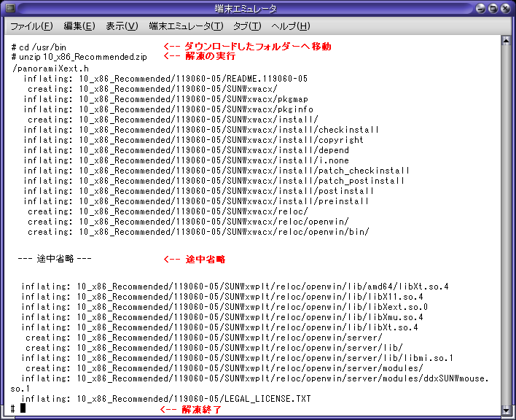Click the line ending in SUNWxwacx/pkgmap
This screenshot has height=420, width=516.
(165, 99)
